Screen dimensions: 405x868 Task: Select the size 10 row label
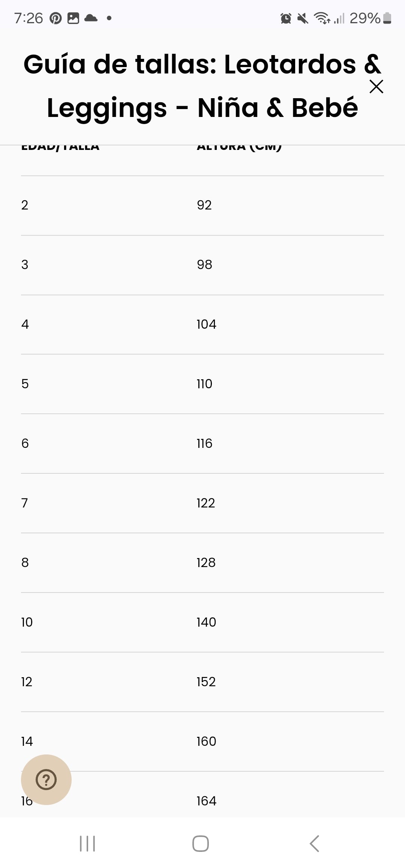27,622
